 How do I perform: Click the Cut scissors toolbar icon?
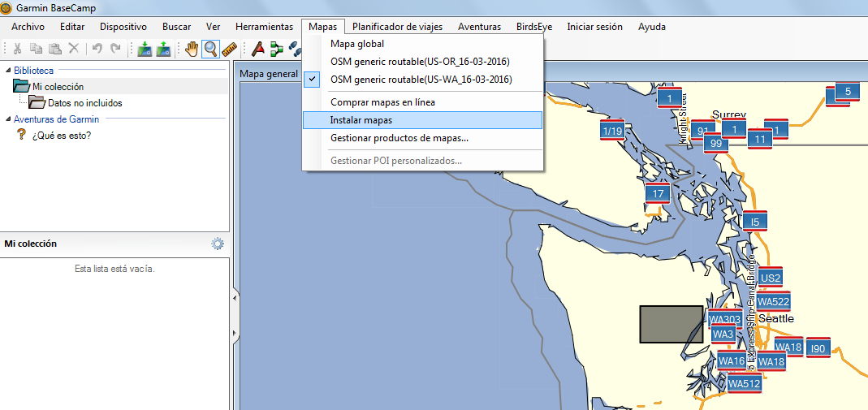click(17, 49)
